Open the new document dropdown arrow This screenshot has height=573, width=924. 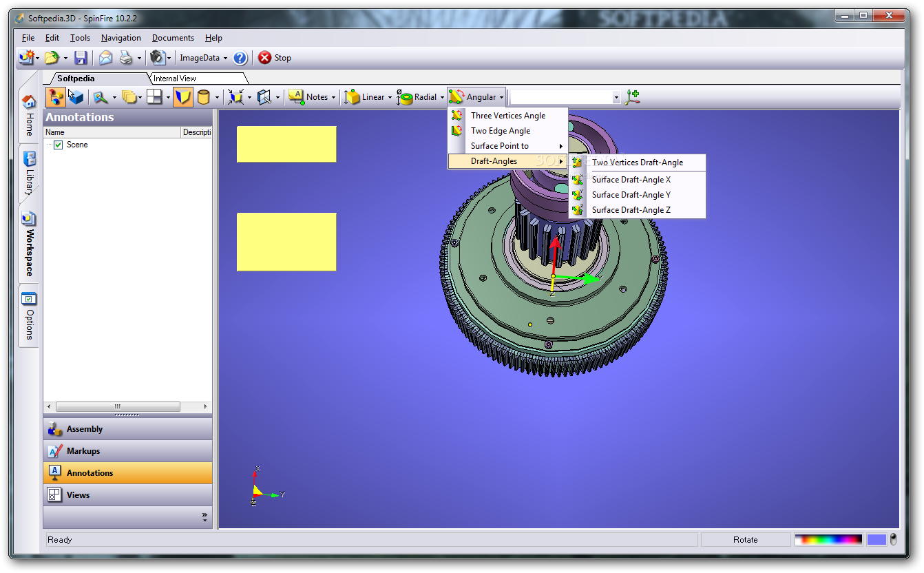click(37, 59)
